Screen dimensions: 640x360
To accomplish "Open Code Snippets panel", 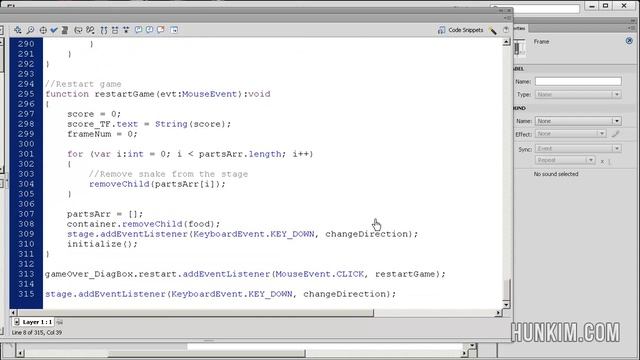I will (x=460, y=30).
